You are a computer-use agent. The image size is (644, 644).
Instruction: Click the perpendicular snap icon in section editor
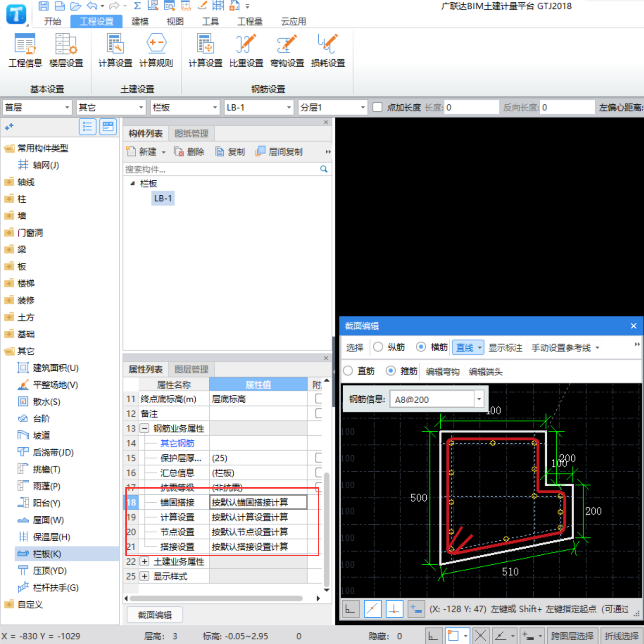point(394,609)
